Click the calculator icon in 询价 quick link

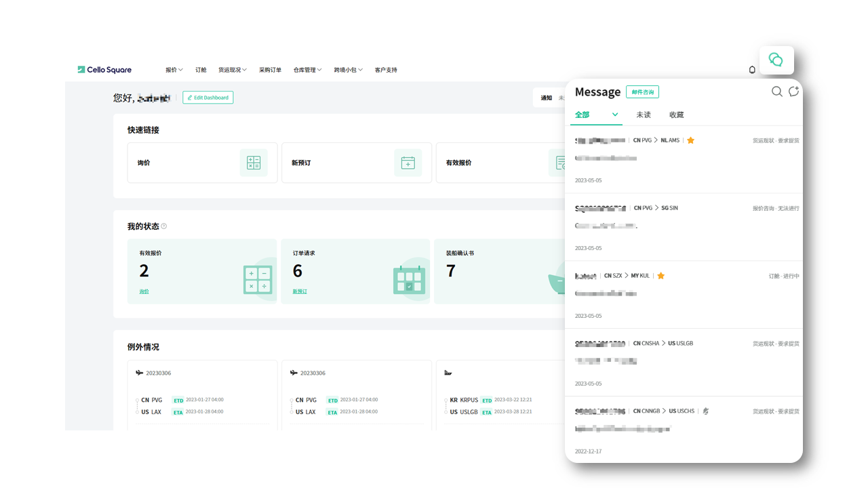pos(254,163)
